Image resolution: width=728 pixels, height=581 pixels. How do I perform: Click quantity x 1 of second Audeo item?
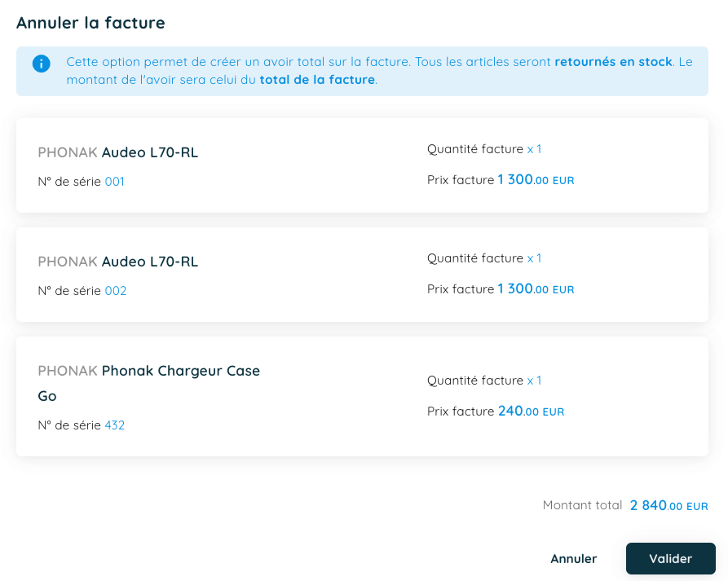point(534,258)
